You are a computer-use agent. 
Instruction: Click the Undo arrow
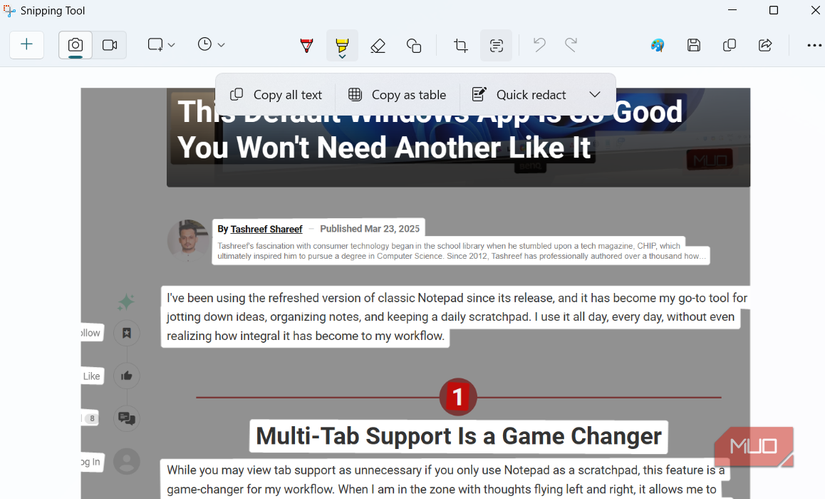coord(539,45)
